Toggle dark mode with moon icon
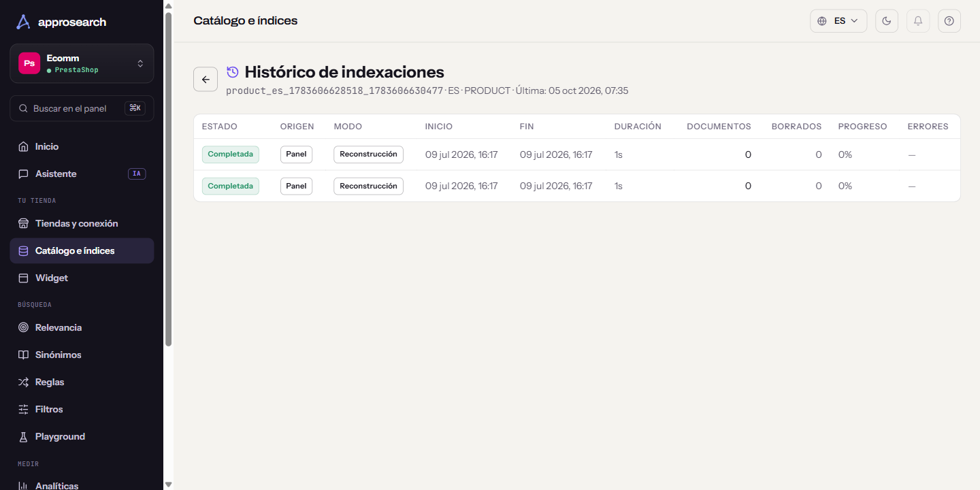The width and height of the screenshot is (980, 490). [x=887, y=21]
